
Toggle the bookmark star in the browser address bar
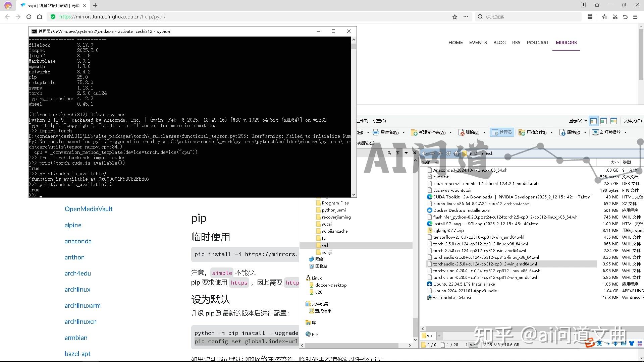point(454,16)
